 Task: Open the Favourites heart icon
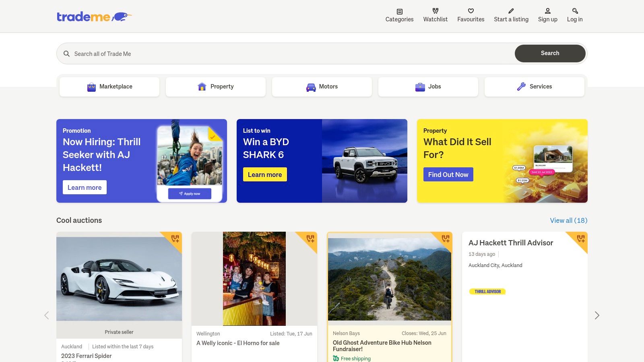click(x=471, y=11)
